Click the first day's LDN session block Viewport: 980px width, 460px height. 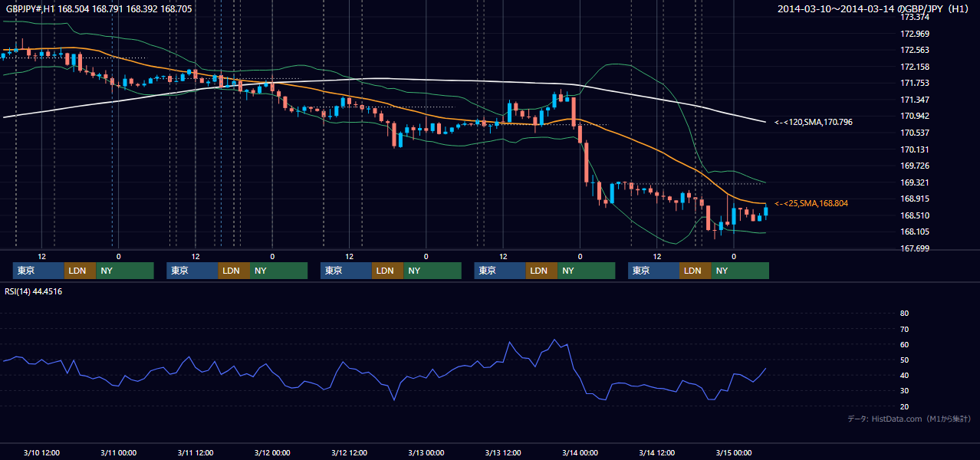click(x=81, y=271)
